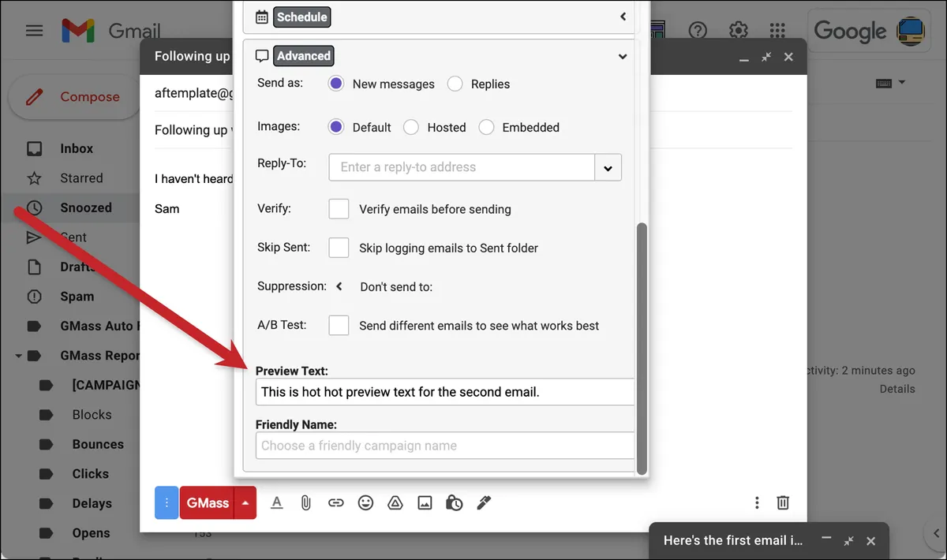Click the Details link under activity

(x=897, y=389)
